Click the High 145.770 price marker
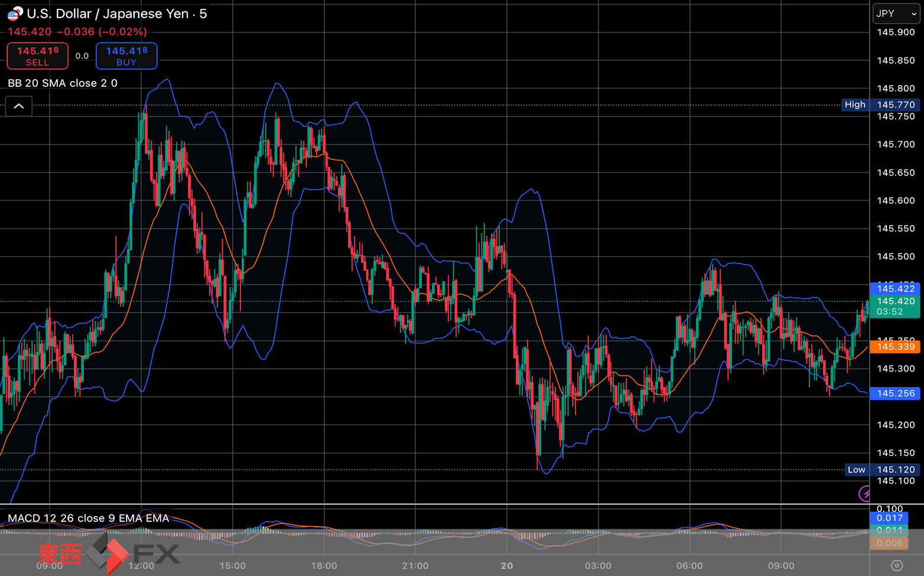This screenshot has height=576, width=924. (x=880, y=105)
